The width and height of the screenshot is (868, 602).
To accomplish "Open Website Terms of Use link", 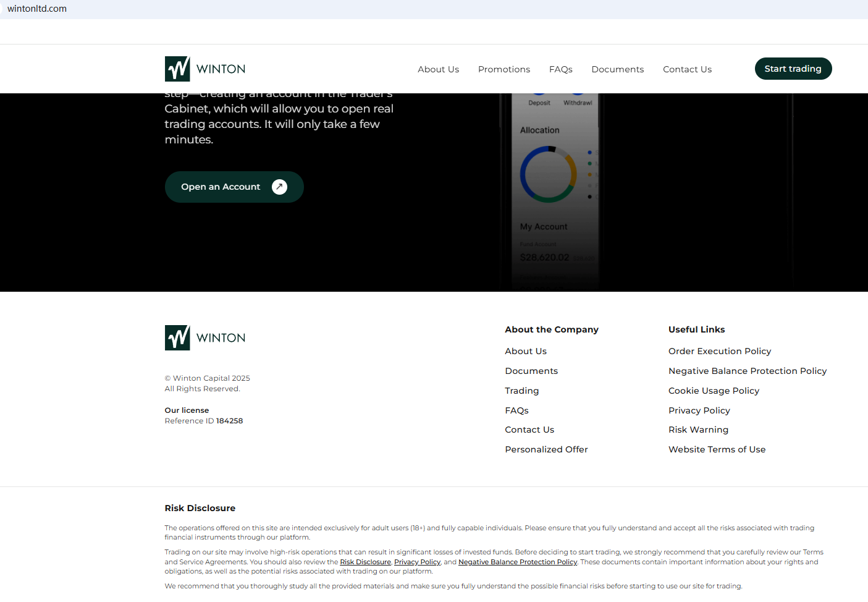I will (x=717, y=449).
